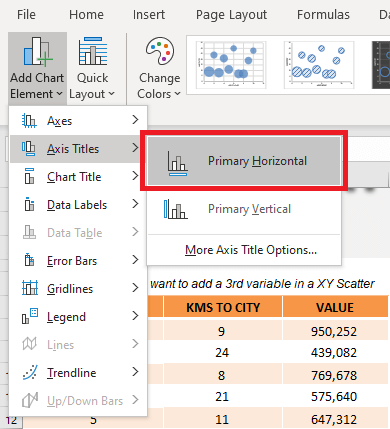Open the Formulas ribbon tab
The image size is (390, 429).
pyautogui.click(x=323, y=15)
